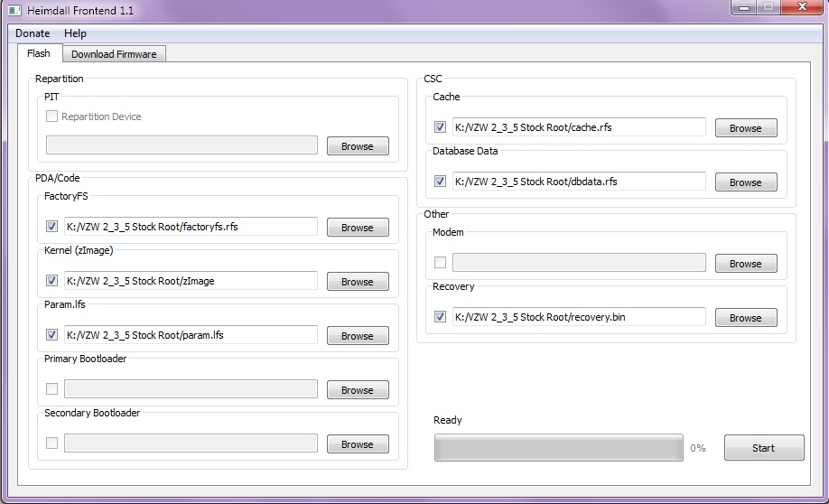Browse for a PIT file
The width and height of the screenshot is (829, 504).
(357, 146)
